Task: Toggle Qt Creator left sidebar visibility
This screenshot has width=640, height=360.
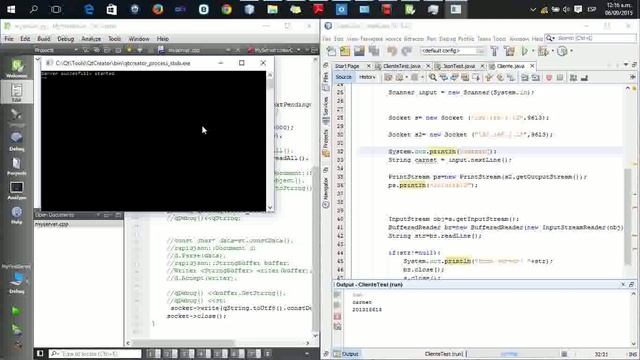Action: click(x=40, y=353)
